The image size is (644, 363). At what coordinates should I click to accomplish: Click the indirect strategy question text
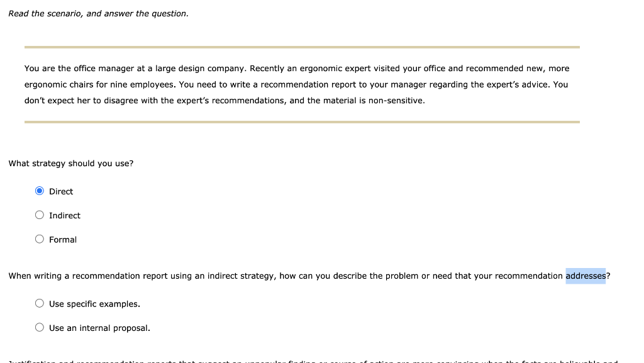click(x=283, y=276)
